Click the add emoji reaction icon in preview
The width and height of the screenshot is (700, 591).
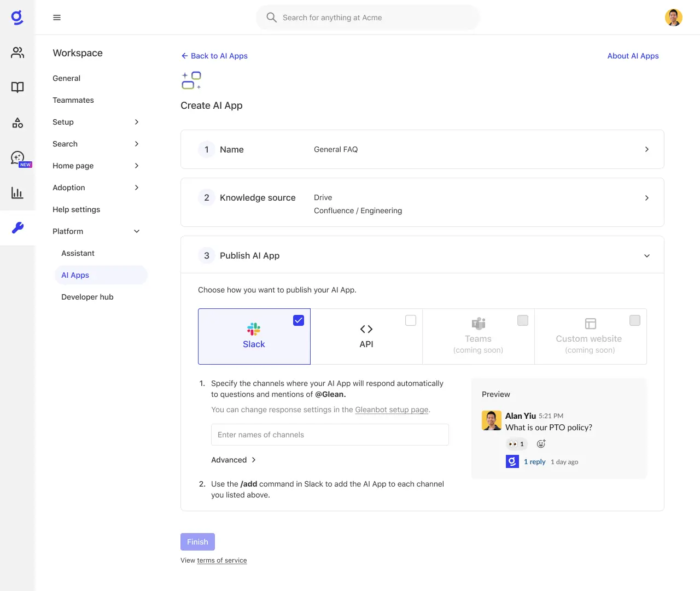click(x=541, y=443)
